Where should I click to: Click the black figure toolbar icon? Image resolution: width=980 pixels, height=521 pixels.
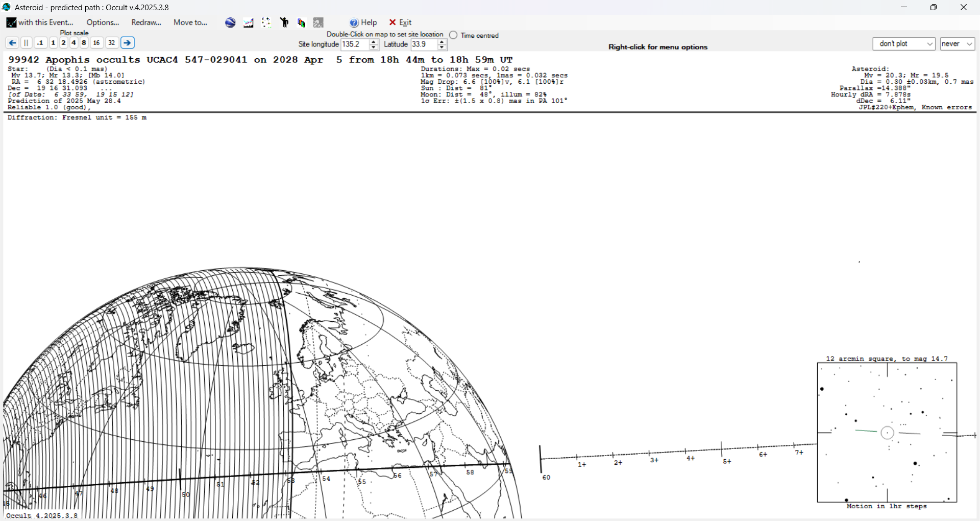(x=284, y=22)
